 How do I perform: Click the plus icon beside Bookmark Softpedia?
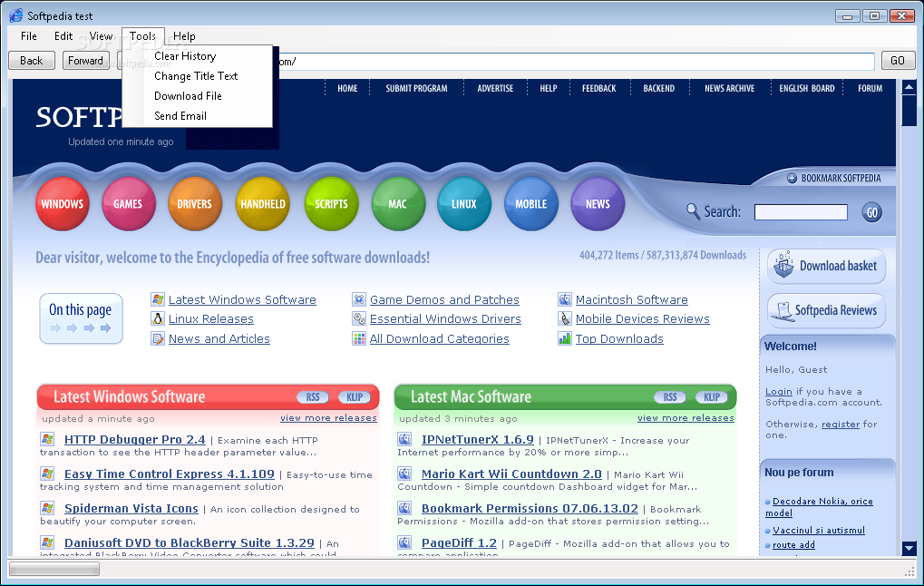click(x=792, y=178)
